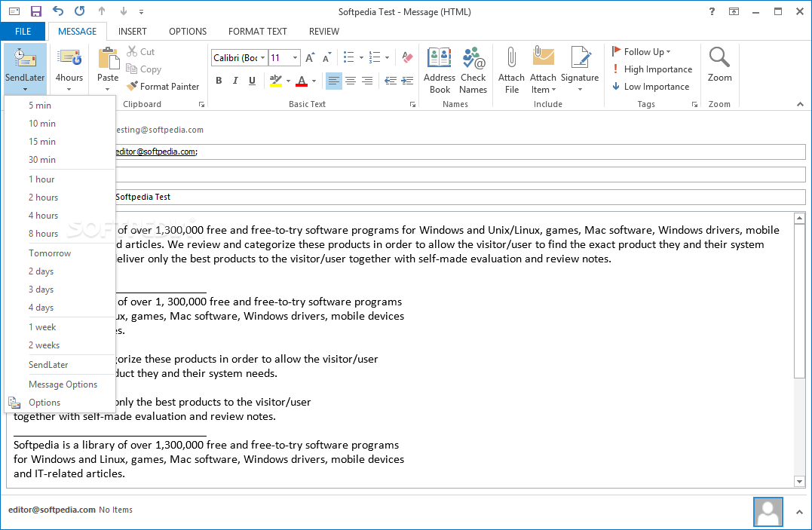The height and width of the screenshot is (530, 812).
Task: Click the Options icon at menu bottom
Action: [x=14, y=403]
